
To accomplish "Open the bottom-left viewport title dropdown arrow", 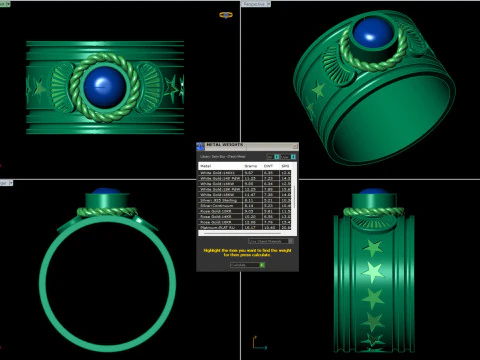I will pos(11,183).
